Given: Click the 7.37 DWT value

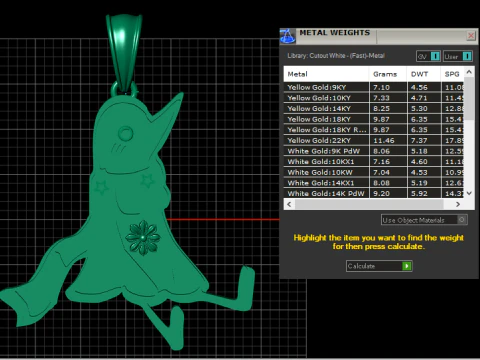Looking at the screenshot, I should (x=419, y=141).
